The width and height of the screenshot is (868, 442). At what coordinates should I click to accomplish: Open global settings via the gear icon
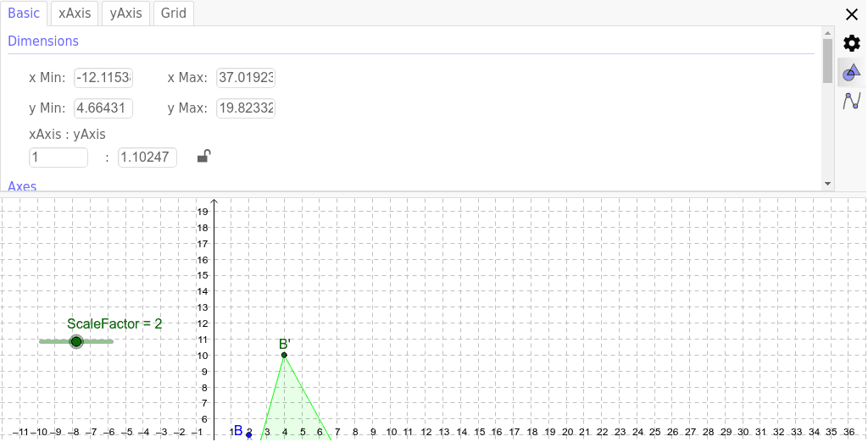tap(852, 43)
